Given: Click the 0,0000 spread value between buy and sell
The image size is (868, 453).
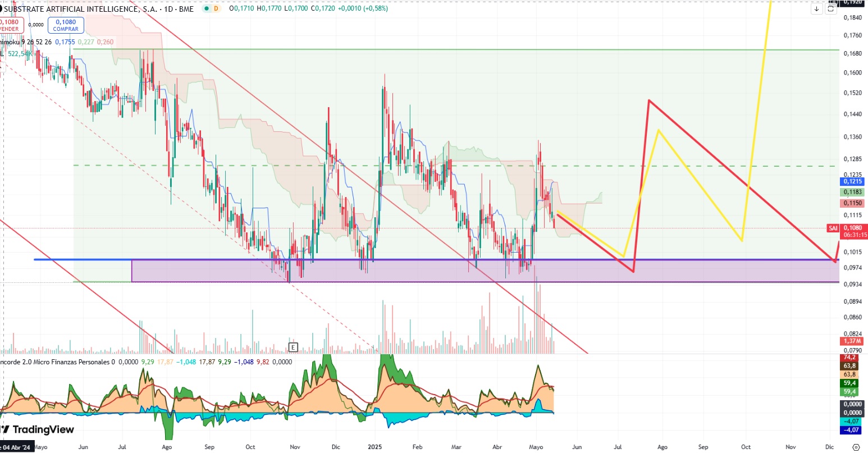Looking at the screenshot, I should [x=36, y=25].
